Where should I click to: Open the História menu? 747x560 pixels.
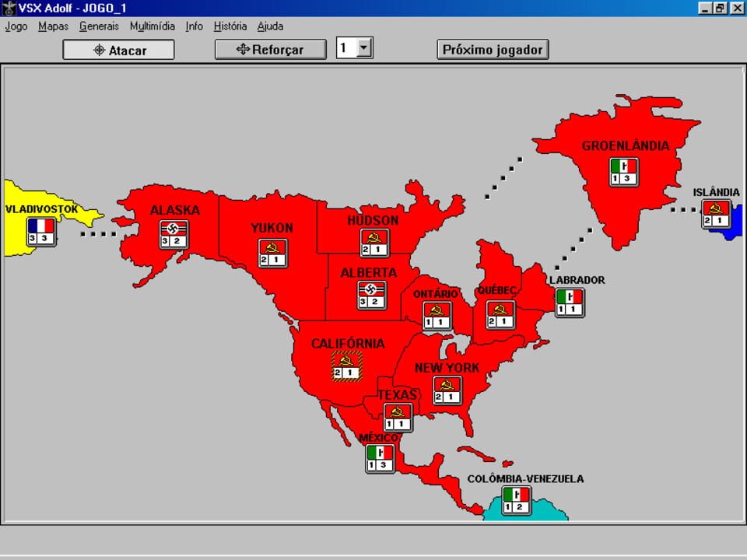click(x=230, y=26)
